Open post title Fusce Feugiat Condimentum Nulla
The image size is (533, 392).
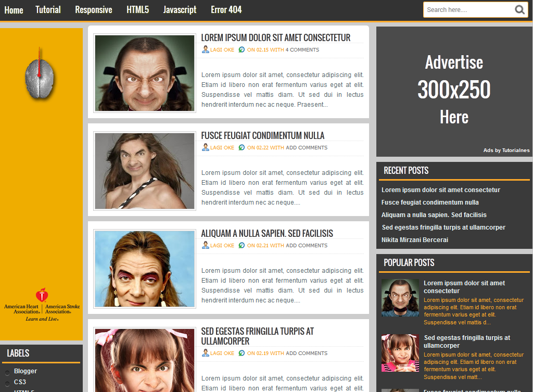pos(262,136)
